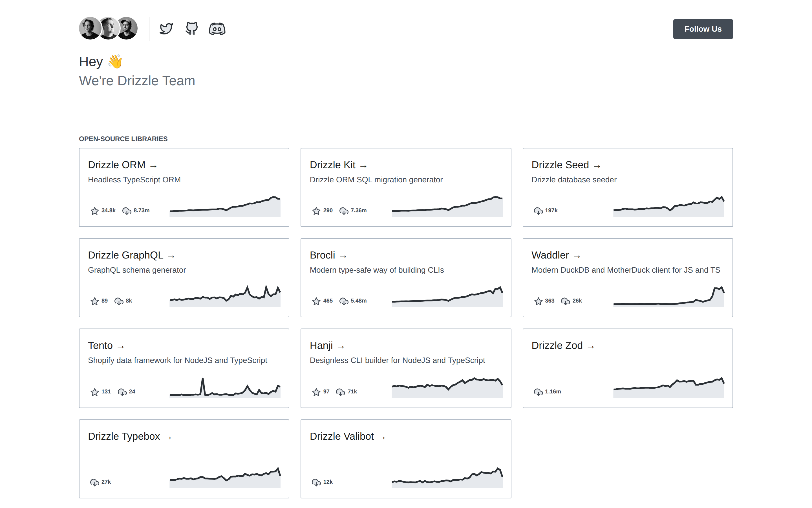Screen dimensions: 812x508
Task: Click the star icon on Tento card
Action: pyautogui.click(x=95, y=392)
